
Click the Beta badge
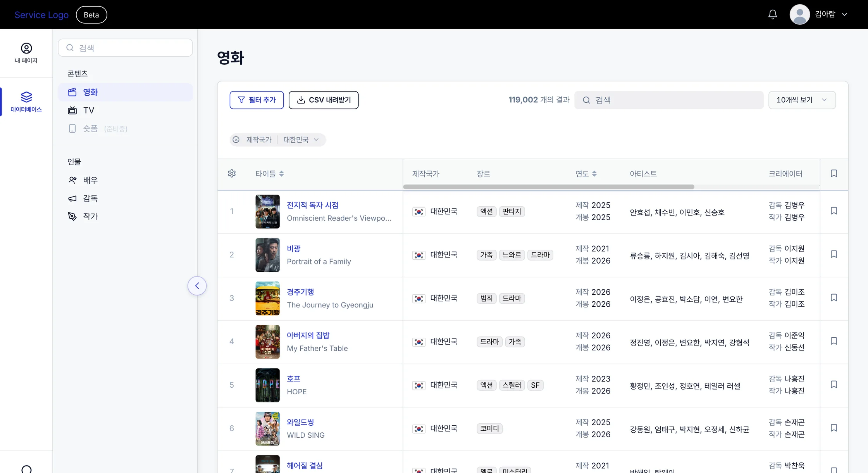point(91,15)
